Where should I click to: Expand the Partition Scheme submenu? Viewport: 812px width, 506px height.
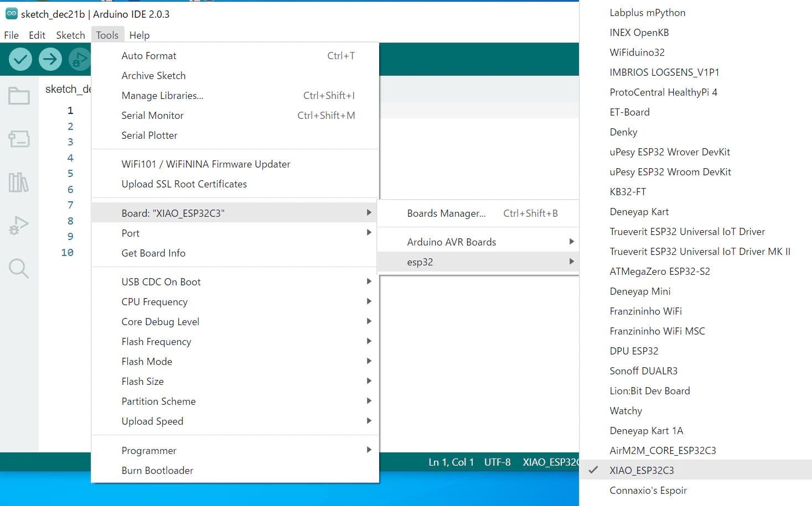235,401
